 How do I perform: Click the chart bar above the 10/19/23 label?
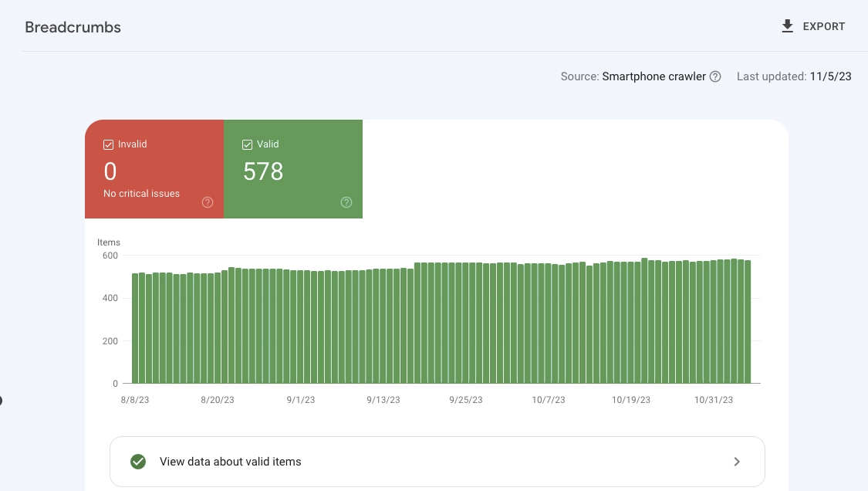630,324
